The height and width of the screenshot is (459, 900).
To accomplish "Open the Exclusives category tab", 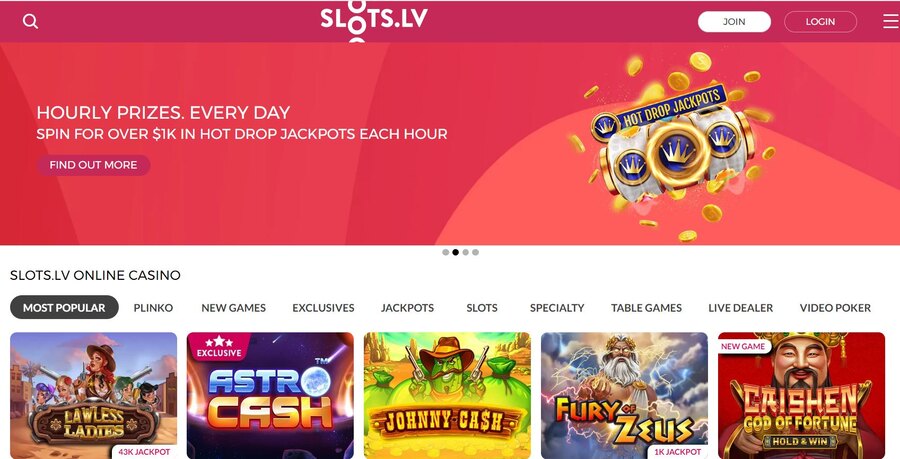I will point(323,308).
